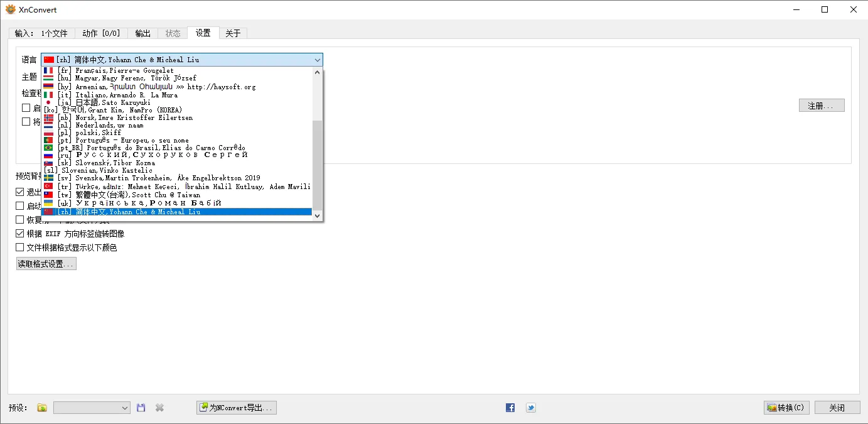This screenshot has height=424, width=868.
Task: Select [sv] Svenska, Martin Trokenheim entry
Action: coord(177,178)
